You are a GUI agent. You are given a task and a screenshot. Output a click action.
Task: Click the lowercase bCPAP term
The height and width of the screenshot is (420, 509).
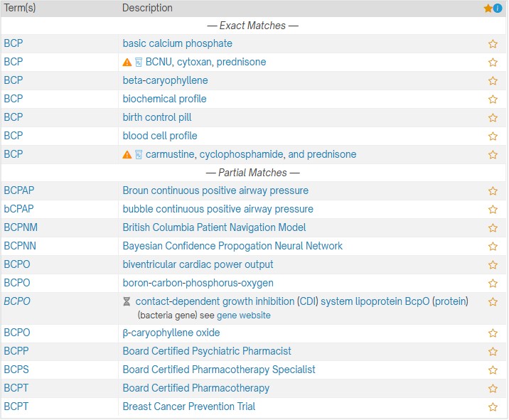tap(18, 209)
